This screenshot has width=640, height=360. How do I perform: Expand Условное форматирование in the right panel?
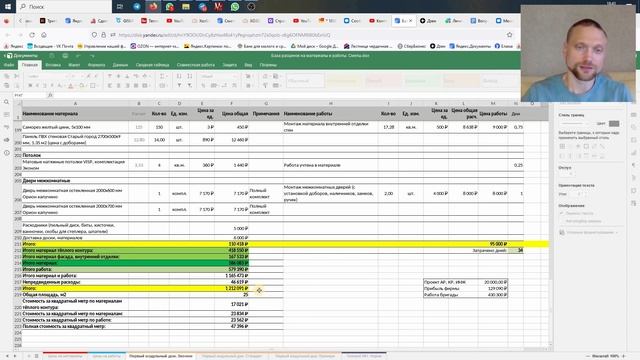tap(589, 232)
